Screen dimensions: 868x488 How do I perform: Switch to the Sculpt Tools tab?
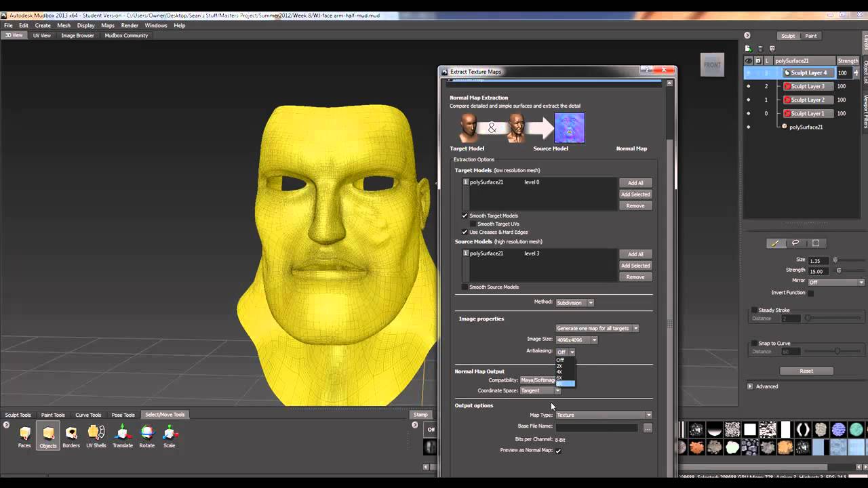click(18, 415)
